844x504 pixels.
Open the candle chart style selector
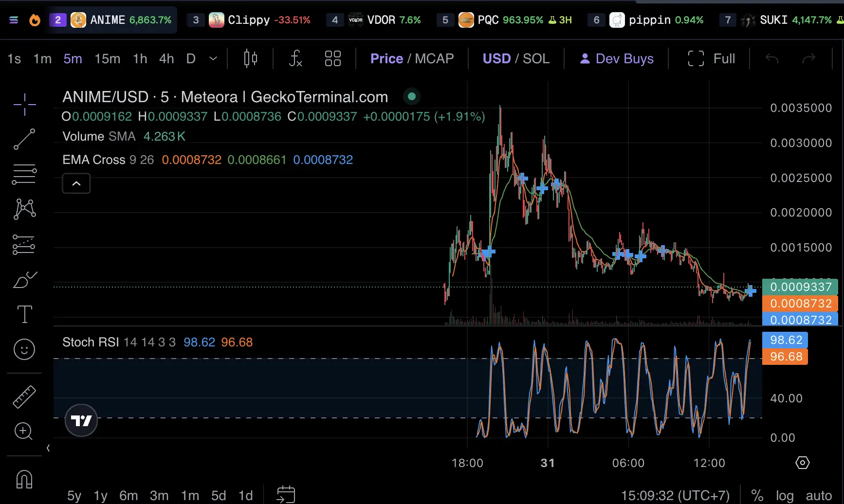(x=250, y=58)
